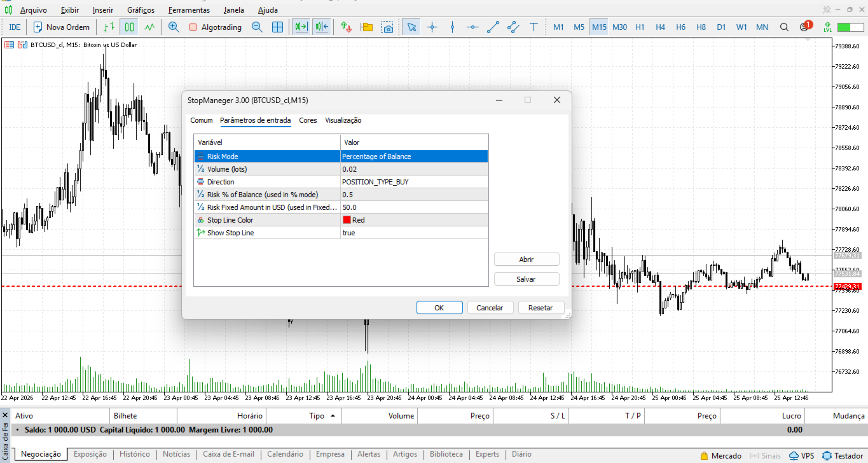
Task: Click the screenshot camera icon
Action: point(387,27)
